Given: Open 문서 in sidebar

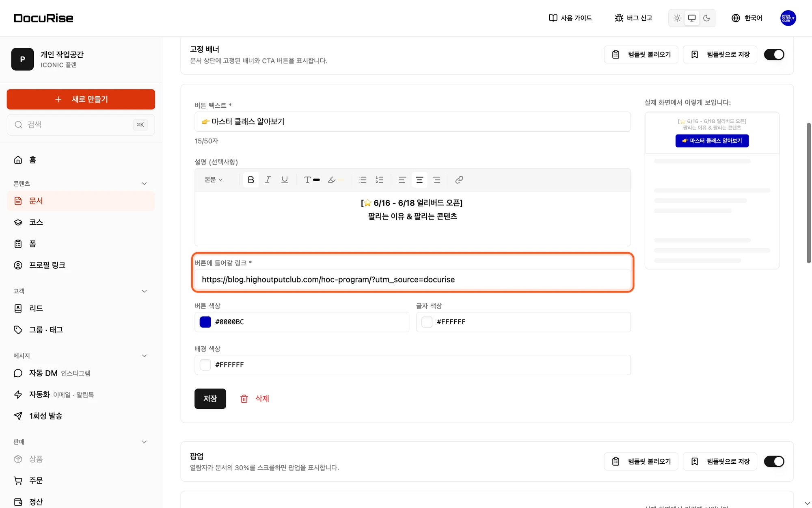Looking at the screenshot, I should pyautogui.click(x=81, y=201).
